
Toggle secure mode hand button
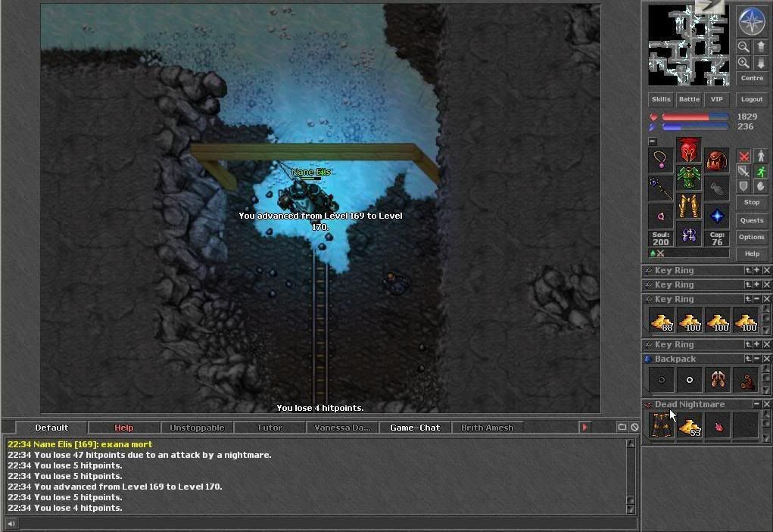pyautogui.click(x=761, y=186)
